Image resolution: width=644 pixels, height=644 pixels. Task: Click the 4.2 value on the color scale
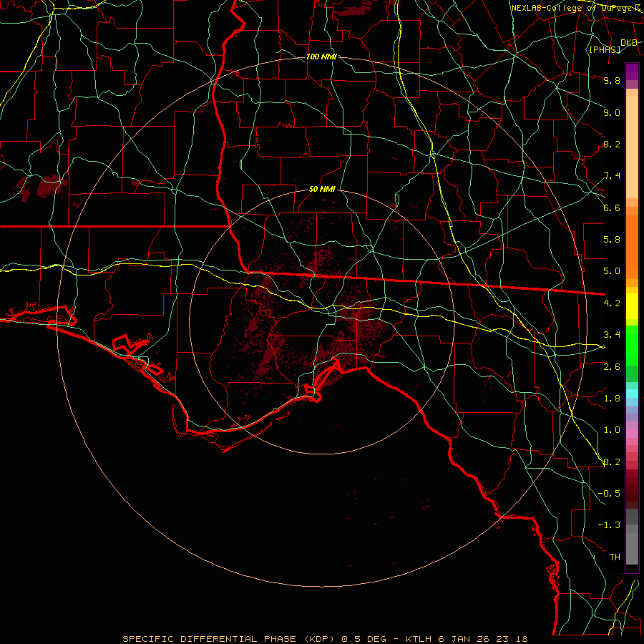pos(612,303)
